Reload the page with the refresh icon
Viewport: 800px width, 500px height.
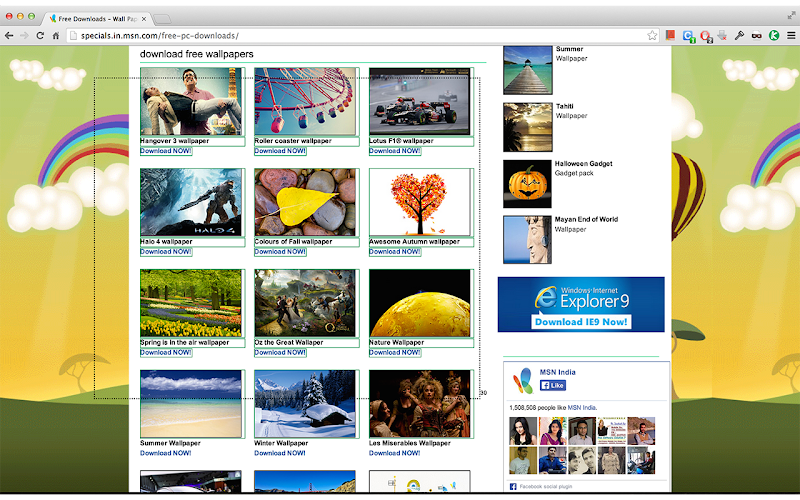[x=40, y=35]
